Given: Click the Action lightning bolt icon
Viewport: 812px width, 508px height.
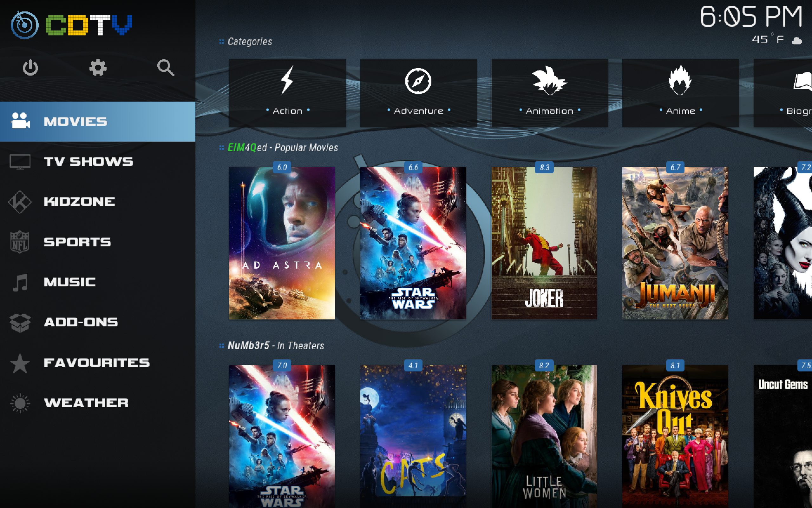Looking at the screenshot, I should click(287, 80).
